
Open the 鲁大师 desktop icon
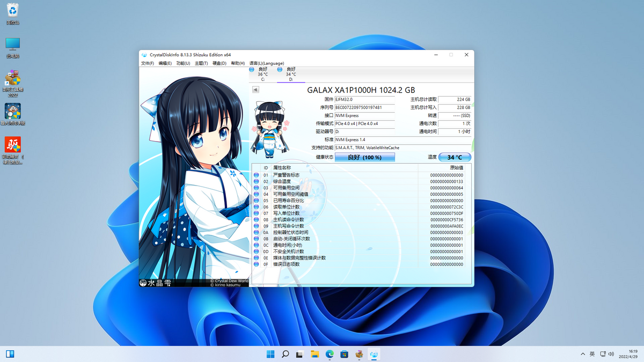tap(13, 114)
